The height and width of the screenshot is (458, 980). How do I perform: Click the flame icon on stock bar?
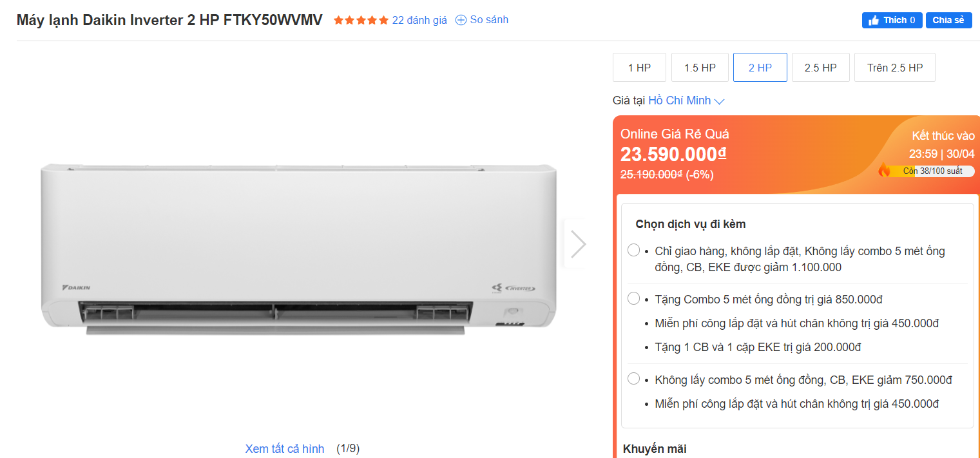[884, 170]
